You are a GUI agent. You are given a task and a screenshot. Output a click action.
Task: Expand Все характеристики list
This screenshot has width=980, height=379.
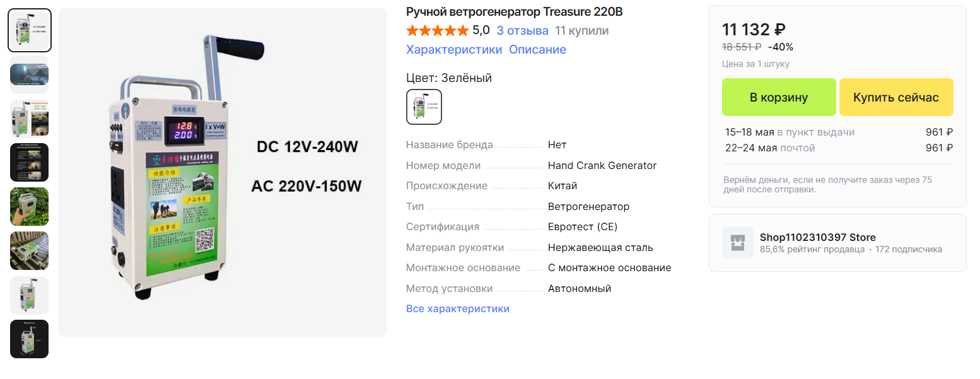458,308
